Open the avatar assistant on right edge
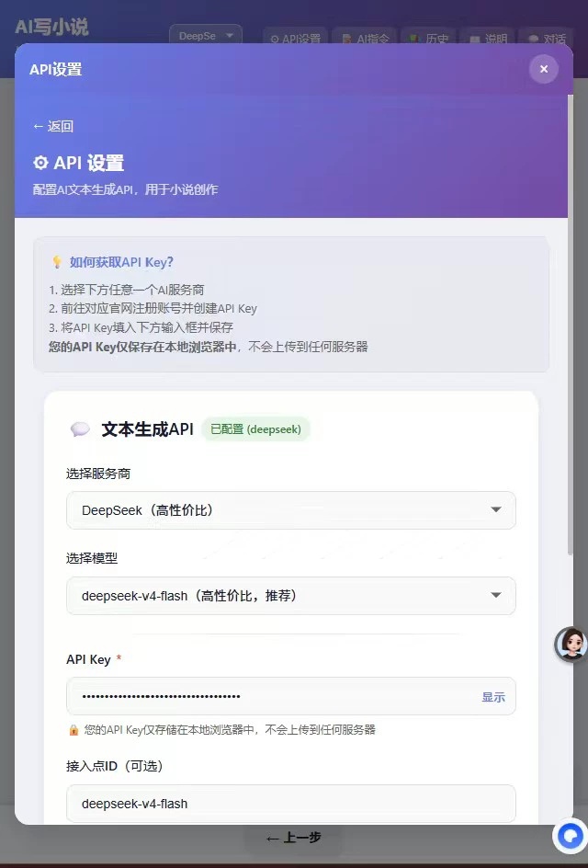The image size is (588, 868). point(571,644)
